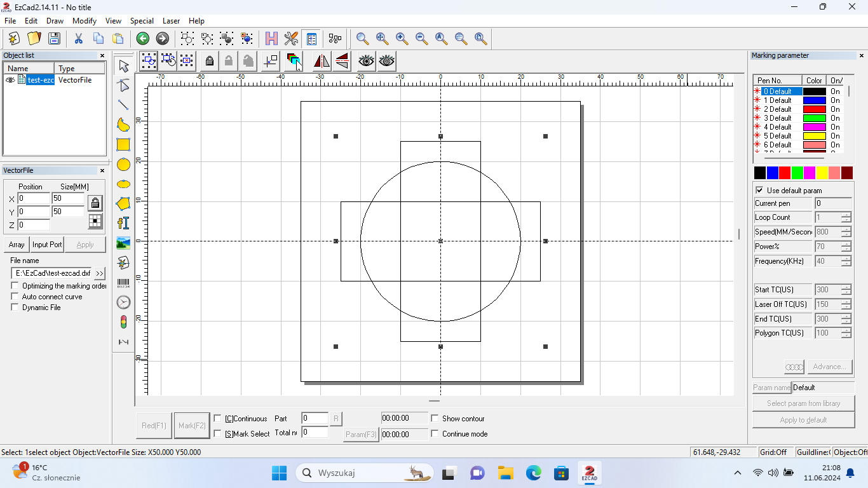868x488 pixels.
Task: Click the Cut scissors icon
Action: [79, 38]
